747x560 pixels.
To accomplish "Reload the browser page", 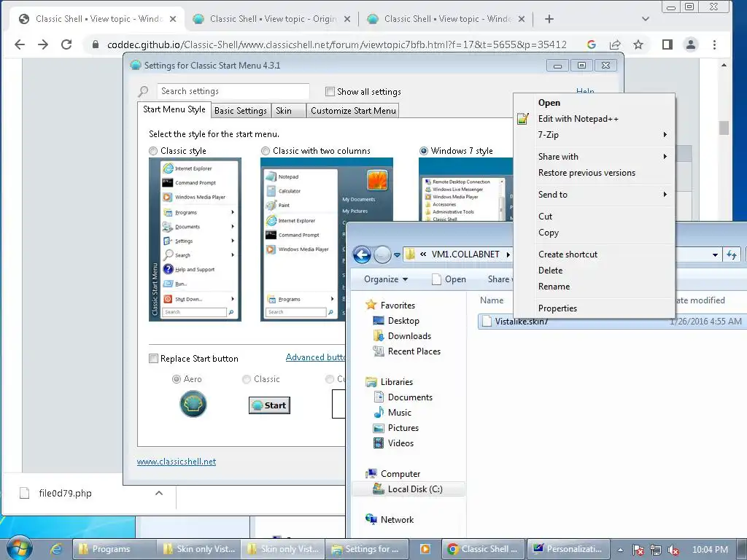I will pyautogui.click(x=66, y=44).
